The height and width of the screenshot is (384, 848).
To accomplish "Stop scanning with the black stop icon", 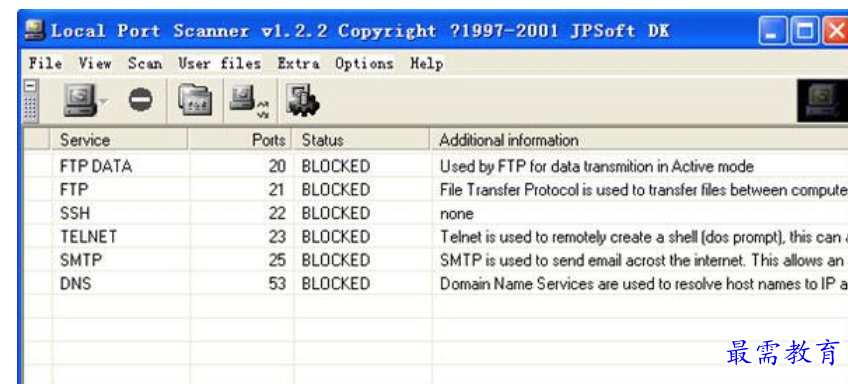I will pyautogui.click(x=140, y=101).
